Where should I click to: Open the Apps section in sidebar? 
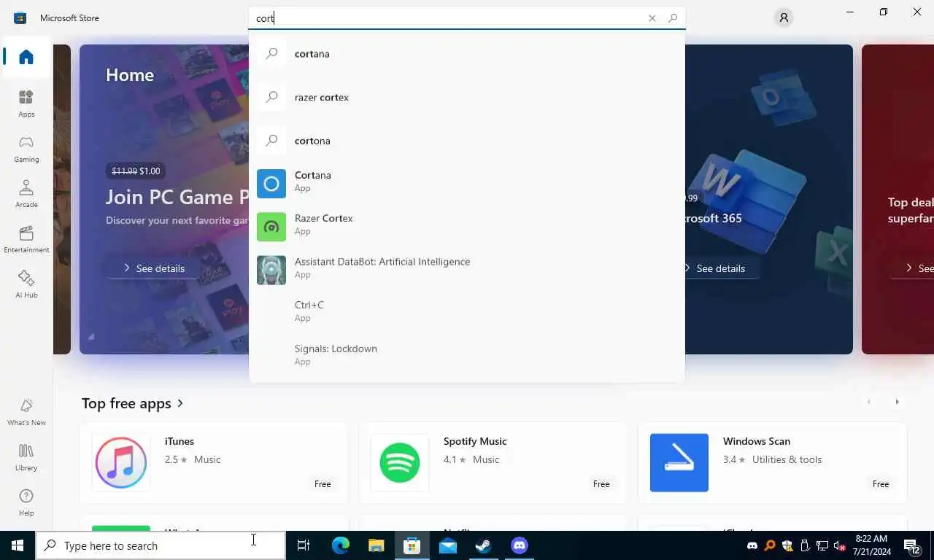26,104
